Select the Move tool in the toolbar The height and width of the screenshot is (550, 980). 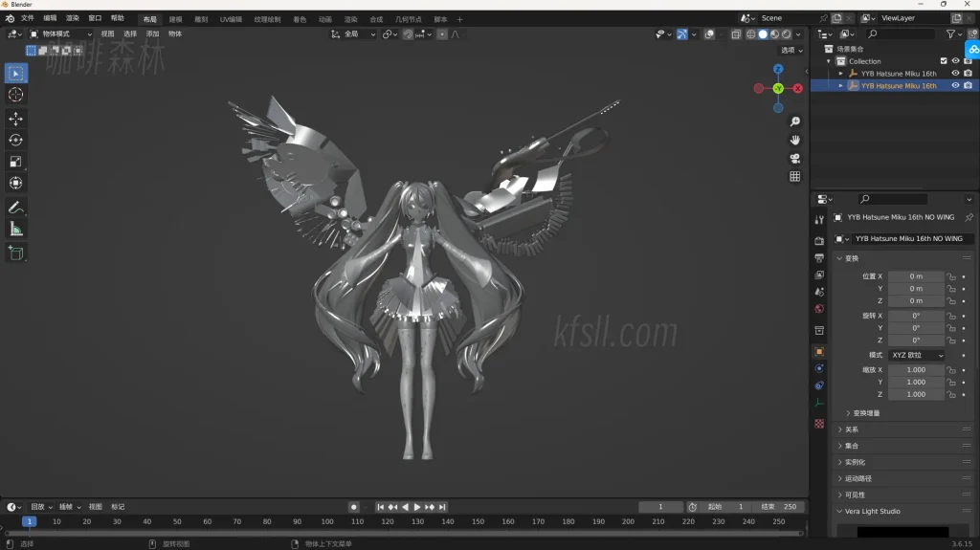(16, 118)
